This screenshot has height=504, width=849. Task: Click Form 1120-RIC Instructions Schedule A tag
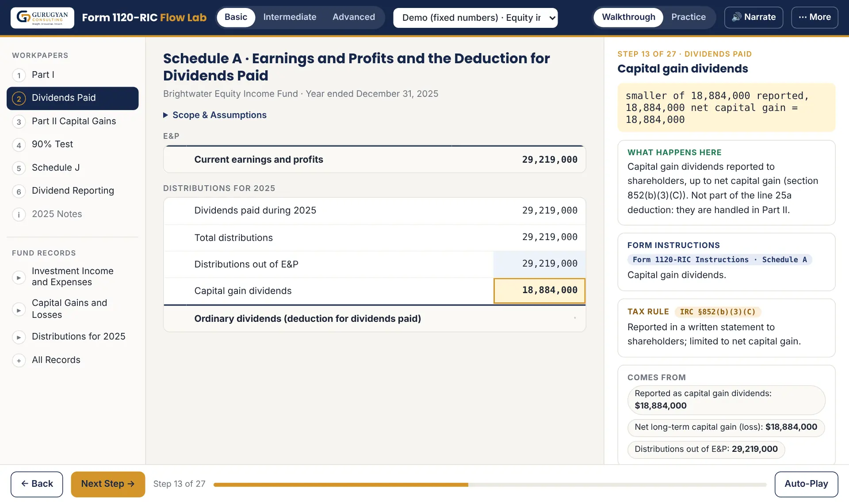[719, 260]
